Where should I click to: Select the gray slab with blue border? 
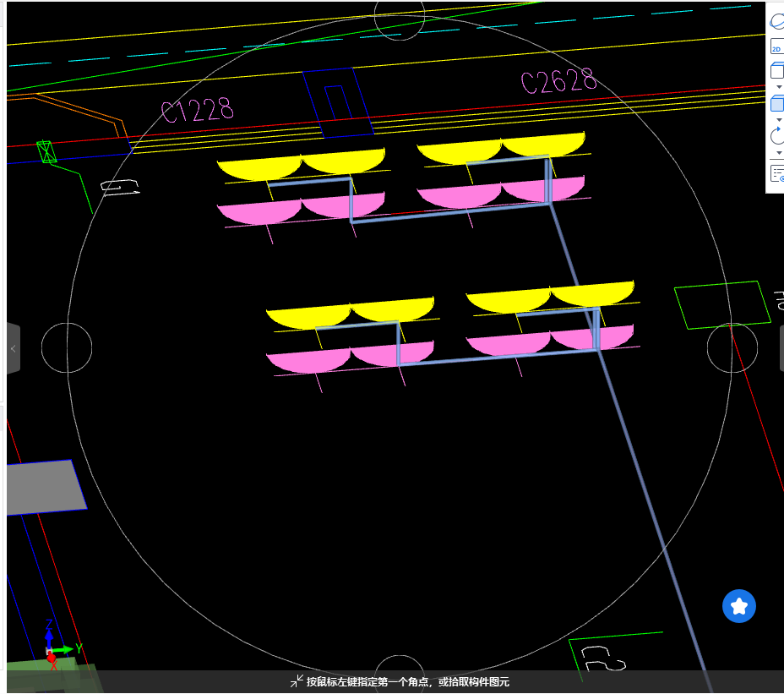(46, 488)
